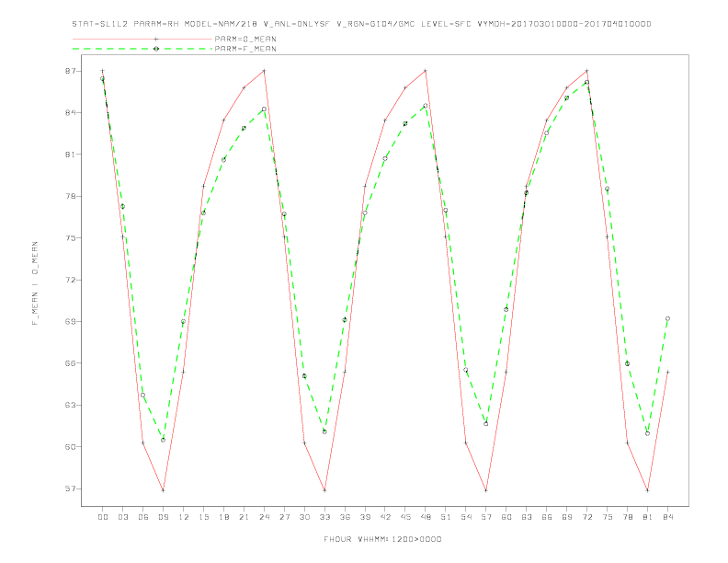Click the x-axis tick label 24

(x=264, y=517)
